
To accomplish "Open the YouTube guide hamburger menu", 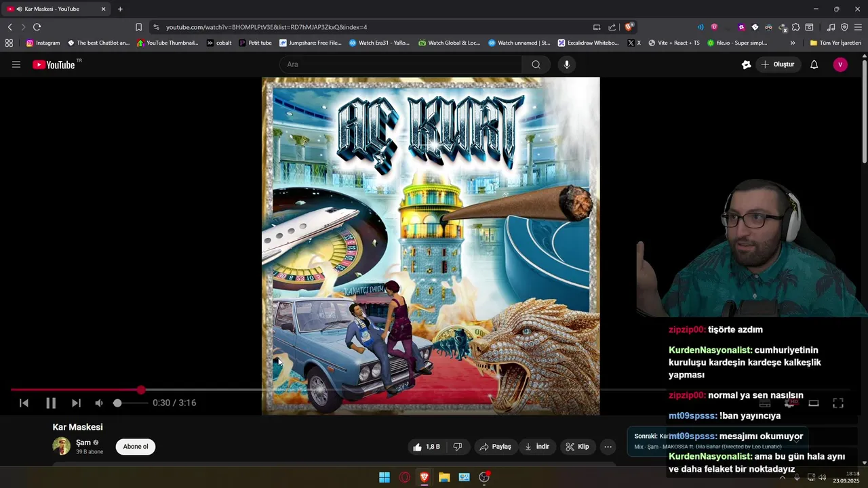I will tap(16, 64).
